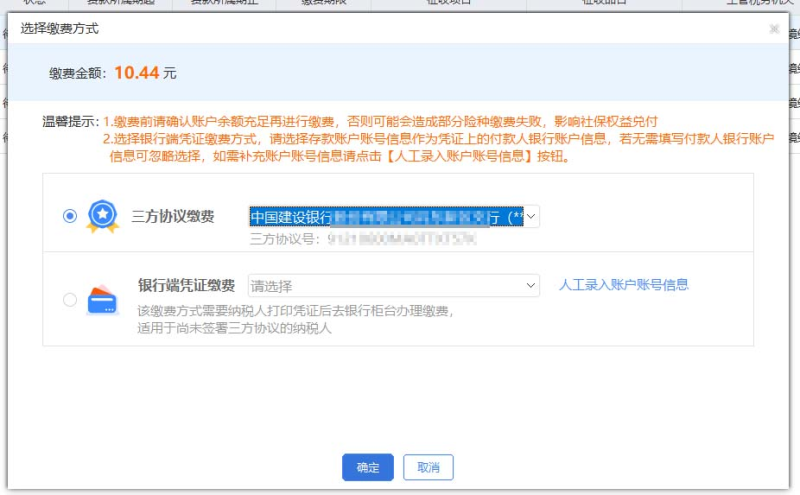The image size is (800, 495).
Task: Click the 三方协议号 number line
Action: pyautogui.click(x=363, y=239)
